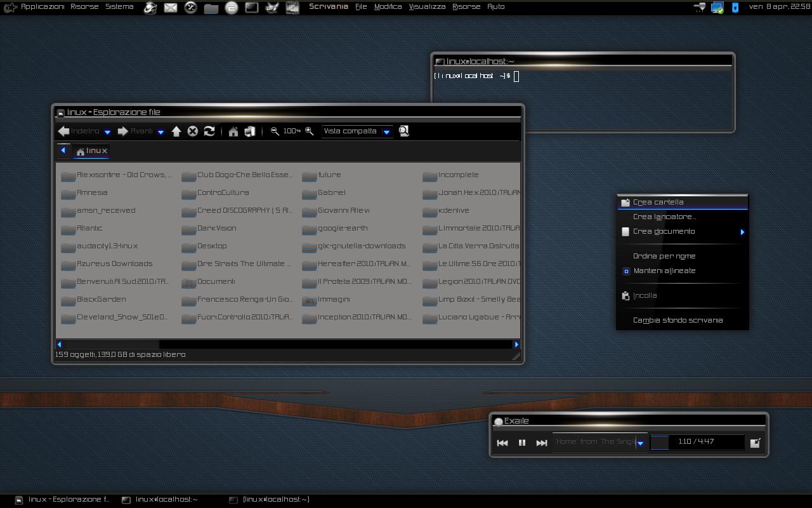Click the Exaile playback progress bar
Image resolution: width=812 pixels, height=508 pixels.
(x=697, y=442)
